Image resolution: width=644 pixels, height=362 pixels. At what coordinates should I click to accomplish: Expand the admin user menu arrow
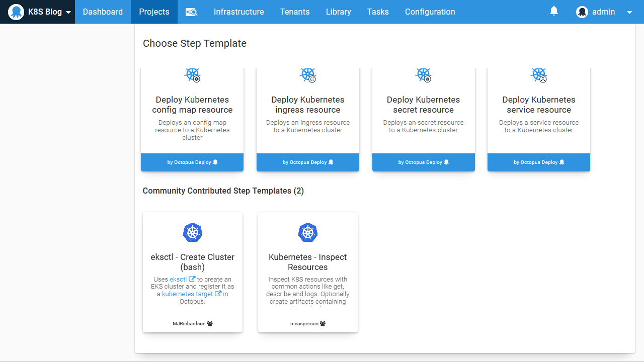point(629,13)
